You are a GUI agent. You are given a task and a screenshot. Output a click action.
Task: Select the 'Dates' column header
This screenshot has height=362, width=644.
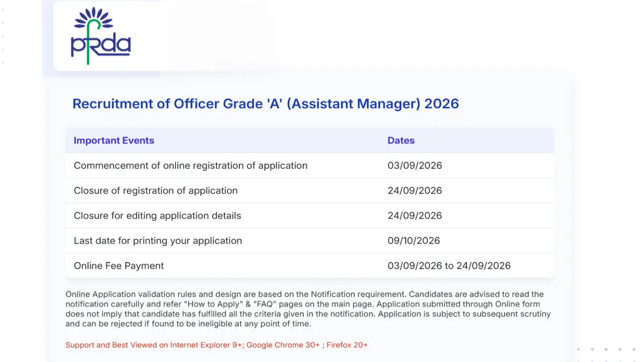(401, 141)
